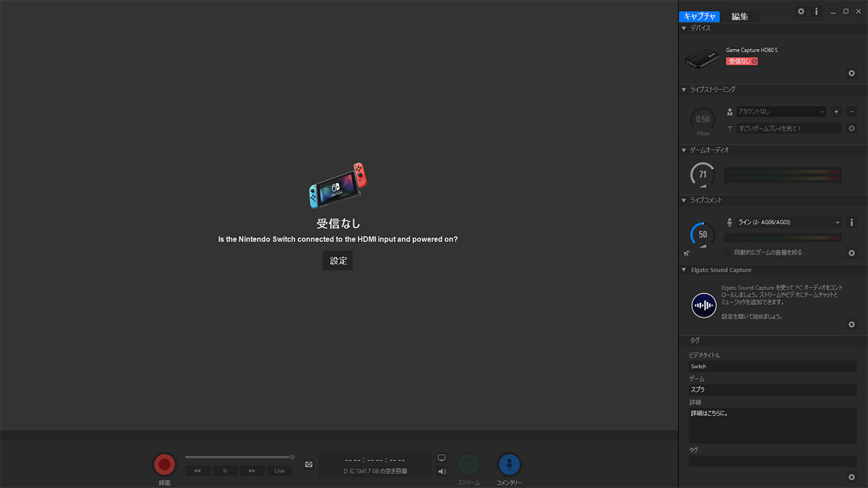
Task: Enable 自動的にゲームの音量を絞る checkbox
Action: point(728,252)
